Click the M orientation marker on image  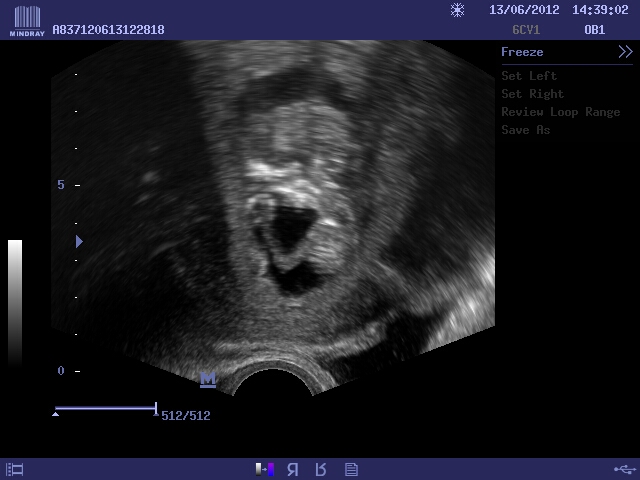point(208,379)
